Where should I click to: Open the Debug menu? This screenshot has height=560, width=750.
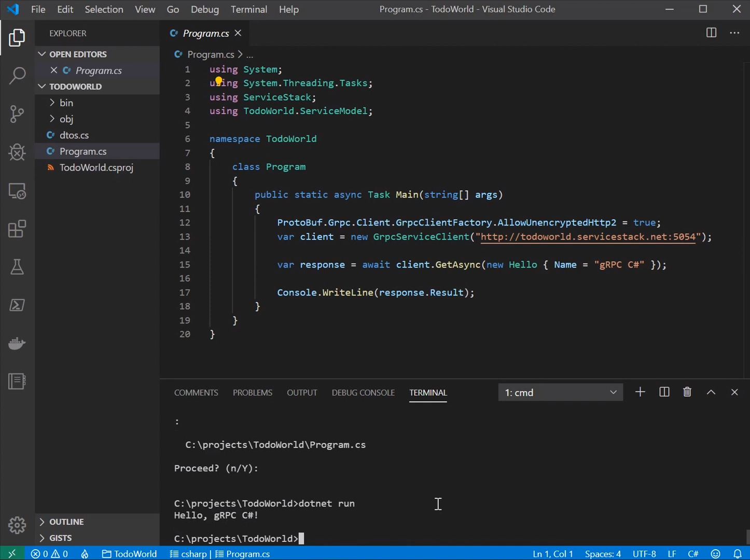(205, 9)
